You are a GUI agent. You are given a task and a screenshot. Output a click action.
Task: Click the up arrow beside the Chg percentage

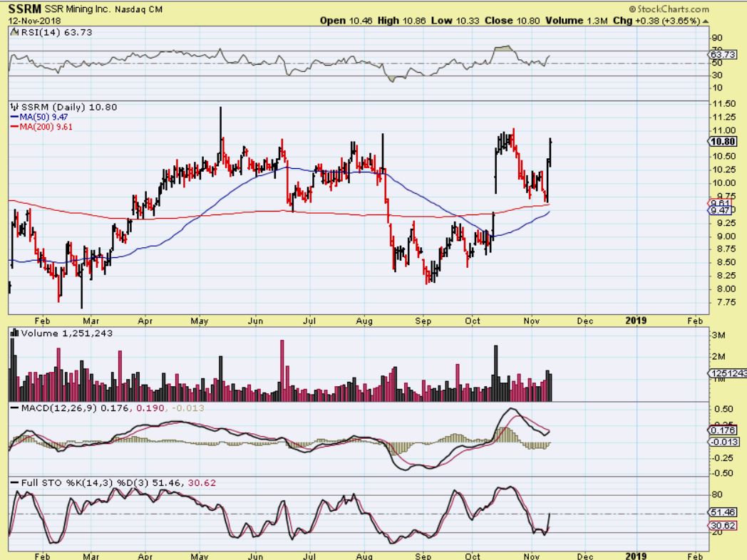click(706, 21)
